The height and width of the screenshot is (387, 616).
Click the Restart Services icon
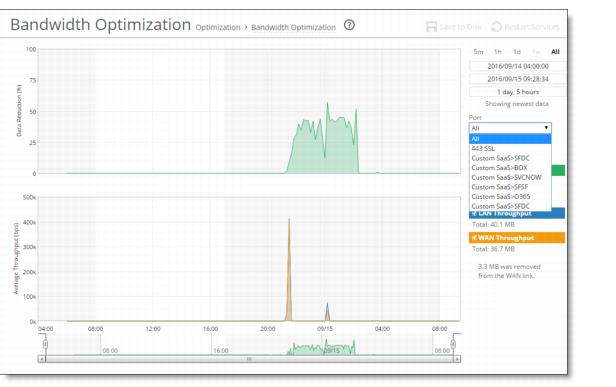[497, 27]
